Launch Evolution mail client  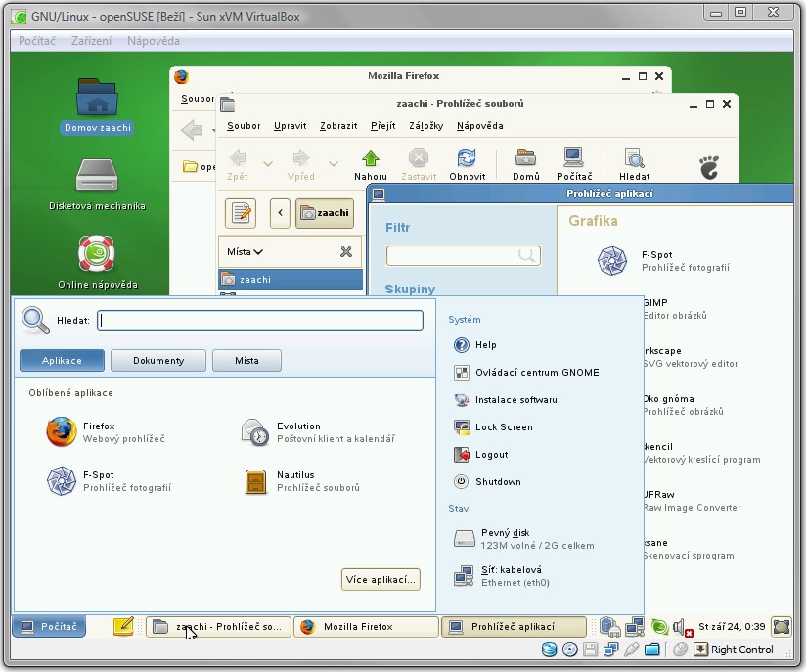pos(318,432)
